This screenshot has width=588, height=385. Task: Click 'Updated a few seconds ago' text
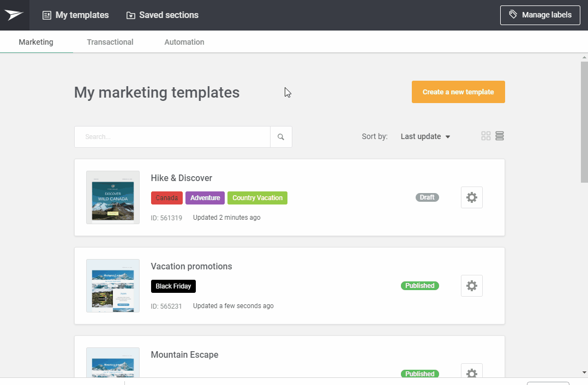coord(233,306)
